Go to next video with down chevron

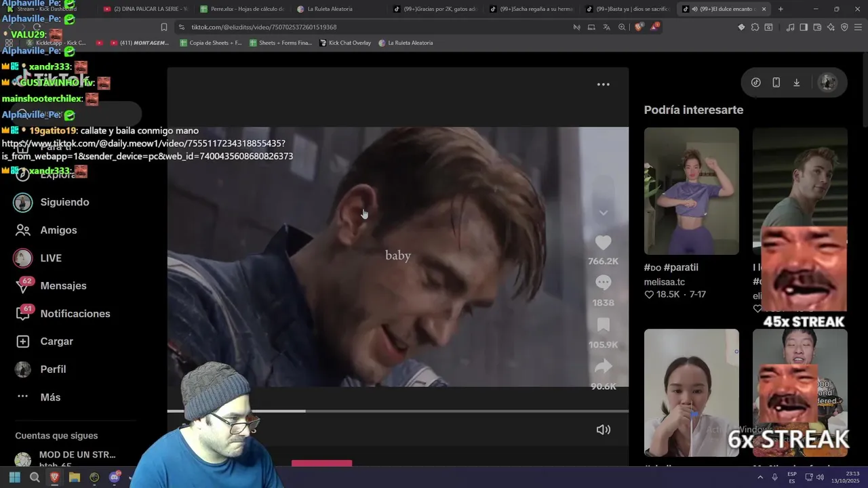tap(603, 213)
